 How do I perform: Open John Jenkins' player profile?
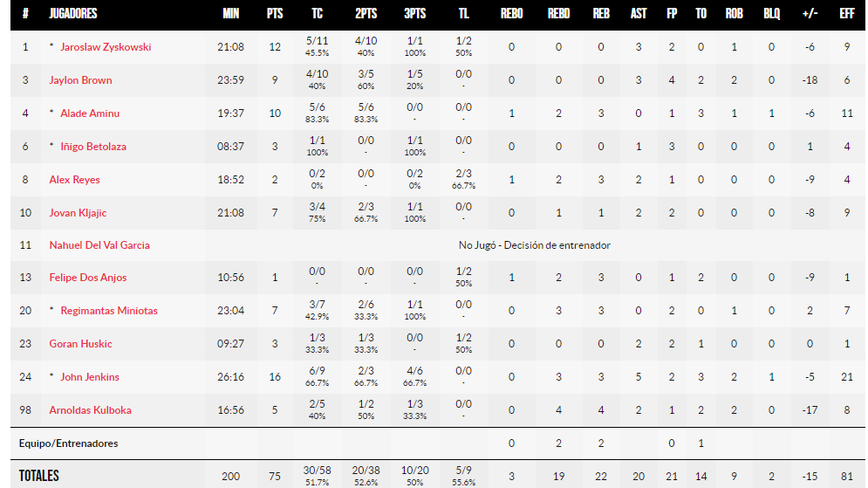[x=90, y=377]
